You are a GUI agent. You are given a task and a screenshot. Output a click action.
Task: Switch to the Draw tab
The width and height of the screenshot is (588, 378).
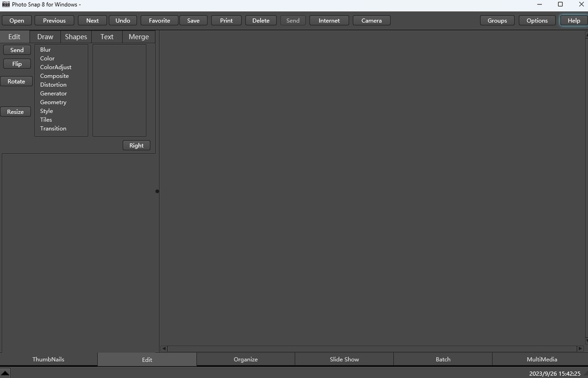(45, 37)
